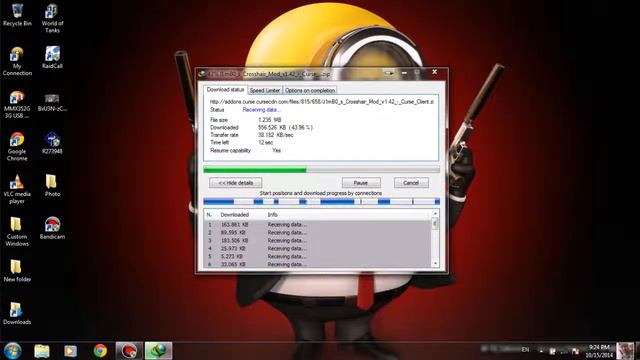Select the MMX352G 3G USB shortcut
Screen dimensions: 640x360
17,104
